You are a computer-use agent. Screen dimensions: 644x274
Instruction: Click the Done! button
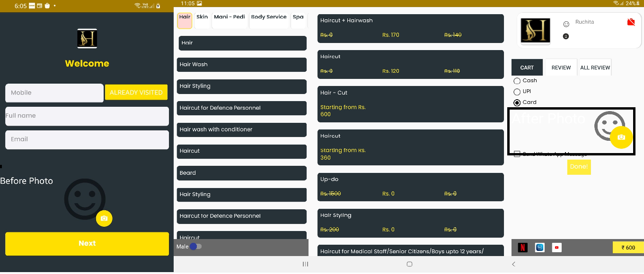click(x=579, y=167)
